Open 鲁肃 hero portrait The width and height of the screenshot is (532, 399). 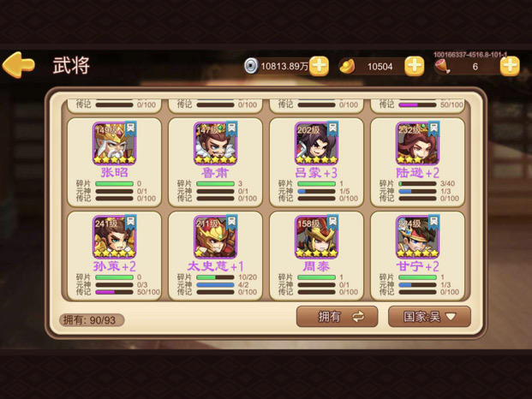(215, 143)
